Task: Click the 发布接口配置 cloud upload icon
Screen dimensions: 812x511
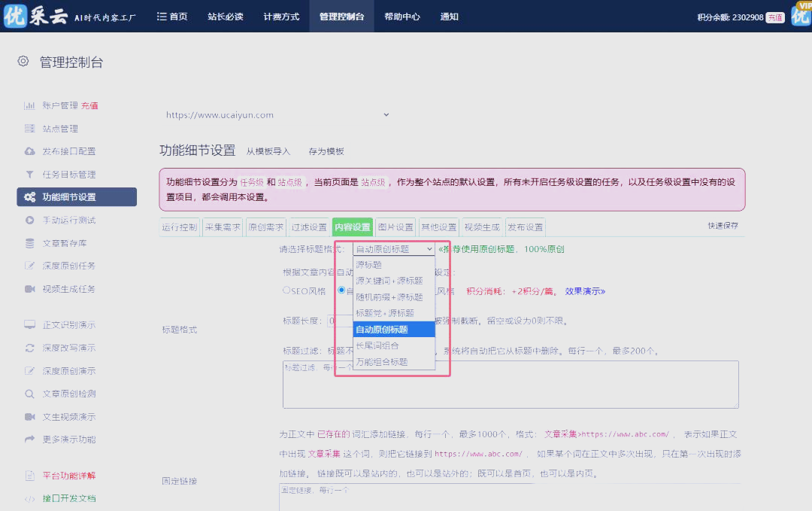Action: (x=29, y=151)
